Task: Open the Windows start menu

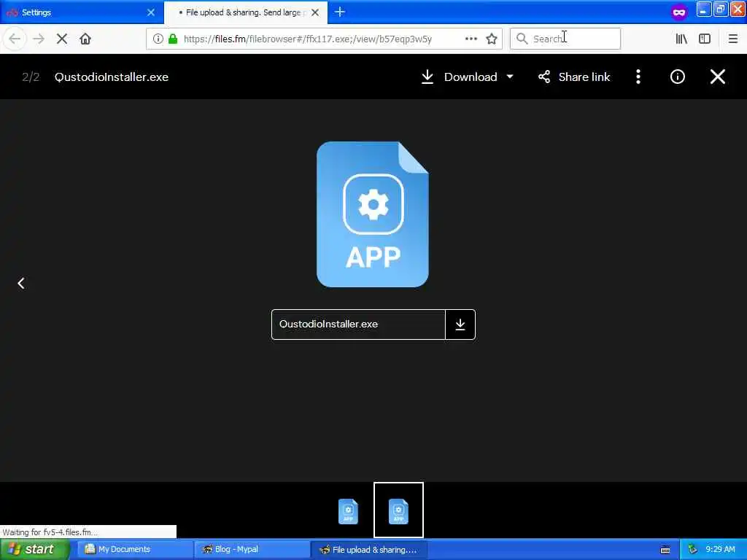Action: (x=34, y=550)
